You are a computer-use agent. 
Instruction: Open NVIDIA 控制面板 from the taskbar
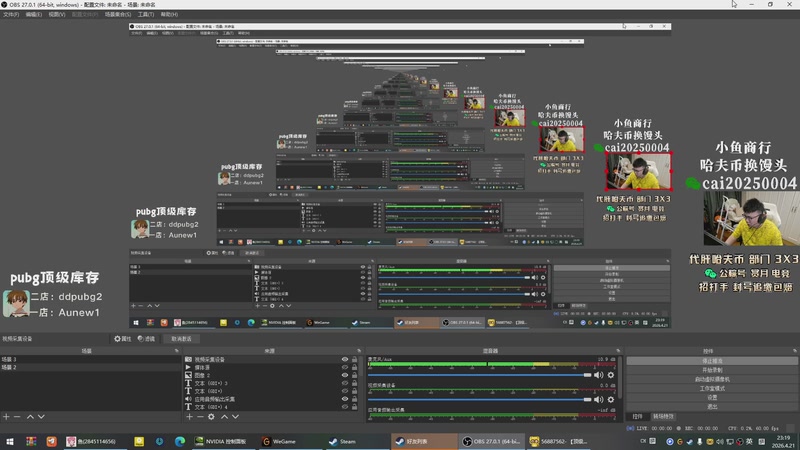224,442
